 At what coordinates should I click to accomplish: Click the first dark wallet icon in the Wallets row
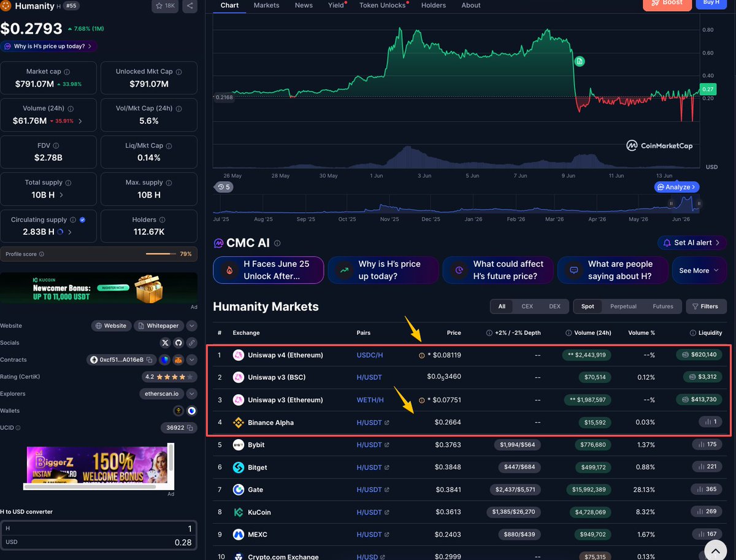pos(178,410)
